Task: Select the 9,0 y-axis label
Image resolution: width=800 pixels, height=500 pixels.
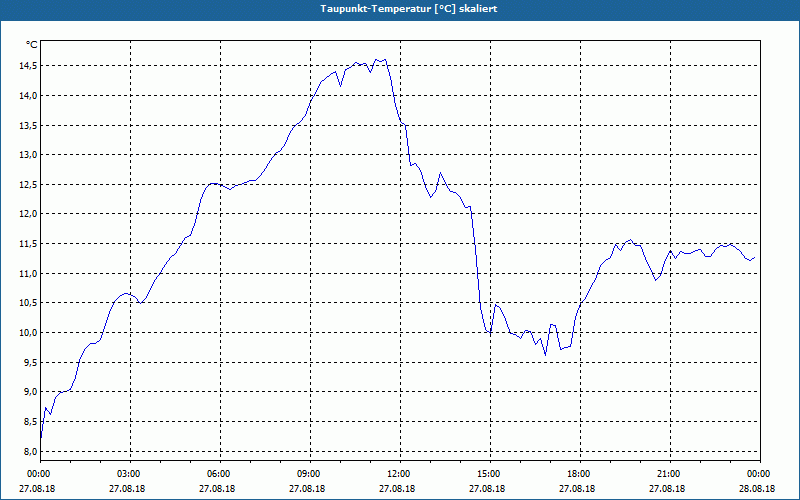Action: coord(31,392)
